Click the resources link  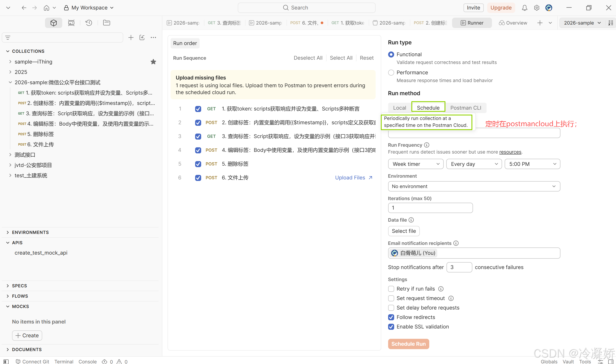coord(510,152)
